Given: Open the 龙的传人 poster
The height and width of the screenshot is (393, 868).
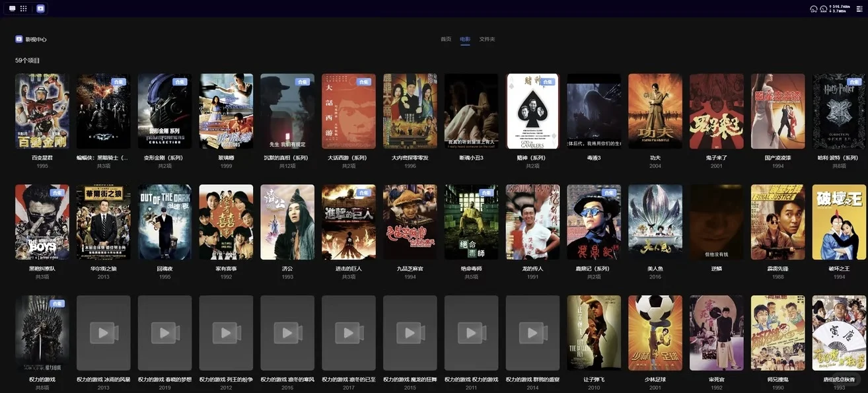Looking at the screenshot, I should (532, 222).
